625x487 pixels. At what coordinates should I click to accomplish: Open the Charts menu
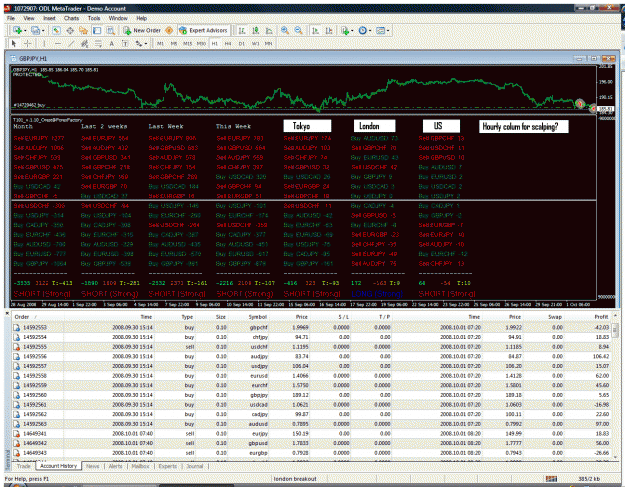point(71,18)
